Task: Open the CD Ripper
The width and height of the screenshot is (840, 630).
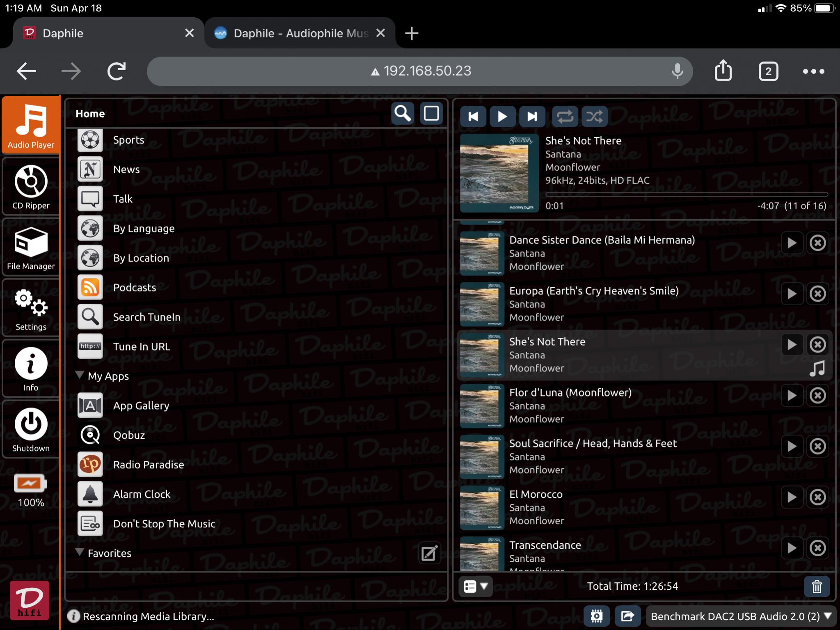Action: pyautogui.click(x=31, y=187)
